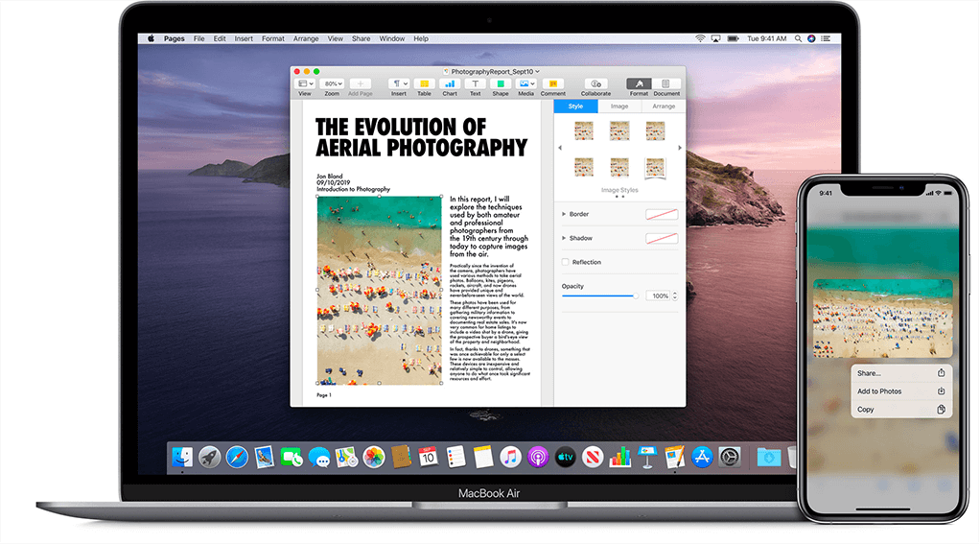Click the Table toolbar icon
Screen dimensions: 980x544
coord(423,85)
